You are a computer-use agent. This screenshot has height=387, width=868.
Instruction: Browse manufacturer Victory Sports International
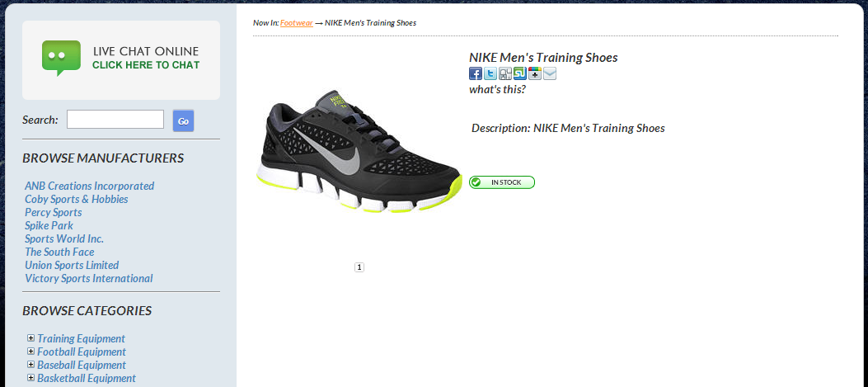tap(89, 279)
